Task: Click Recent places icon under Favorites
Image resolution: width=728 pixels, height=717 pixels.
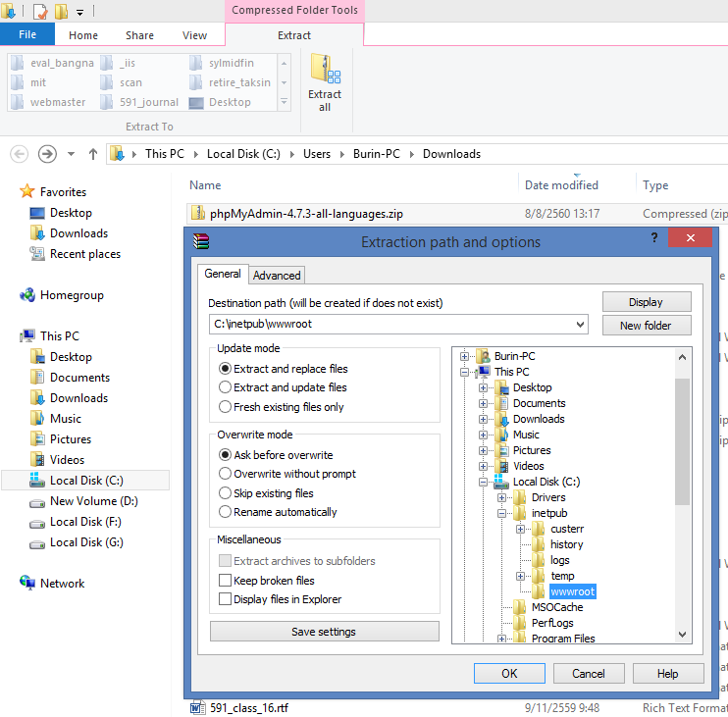Action: tap(36, 253)
